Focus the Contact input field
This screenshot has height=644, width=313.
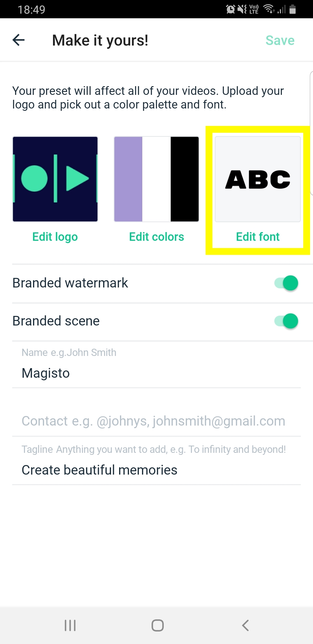pyautogui.click(x=156, y=421)
